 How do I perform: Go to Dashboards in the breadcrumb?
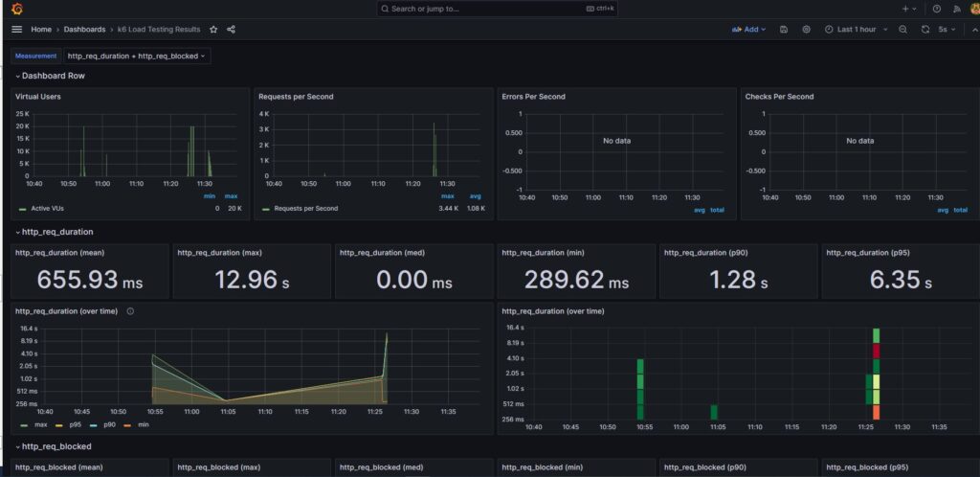click(84, 30)
